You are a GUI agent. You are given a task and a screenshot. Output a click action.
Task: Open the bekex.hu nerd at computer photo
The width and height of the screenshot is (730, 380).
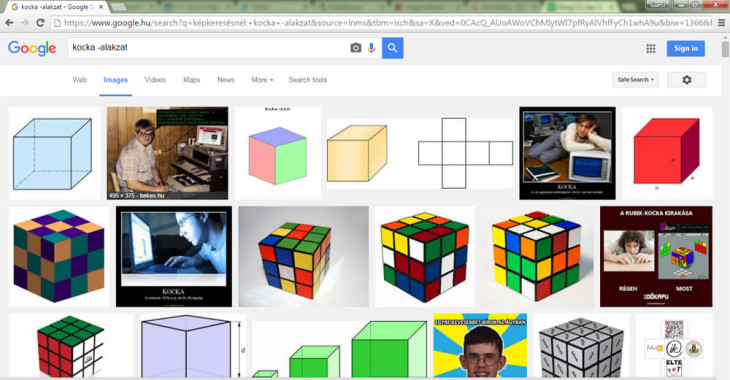168,153
